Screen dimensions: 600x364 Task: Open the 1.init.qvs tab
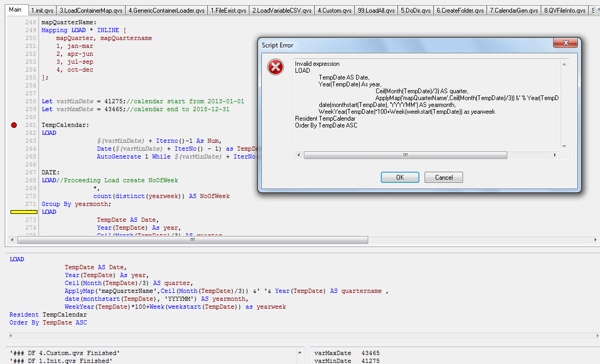[42, 11]
